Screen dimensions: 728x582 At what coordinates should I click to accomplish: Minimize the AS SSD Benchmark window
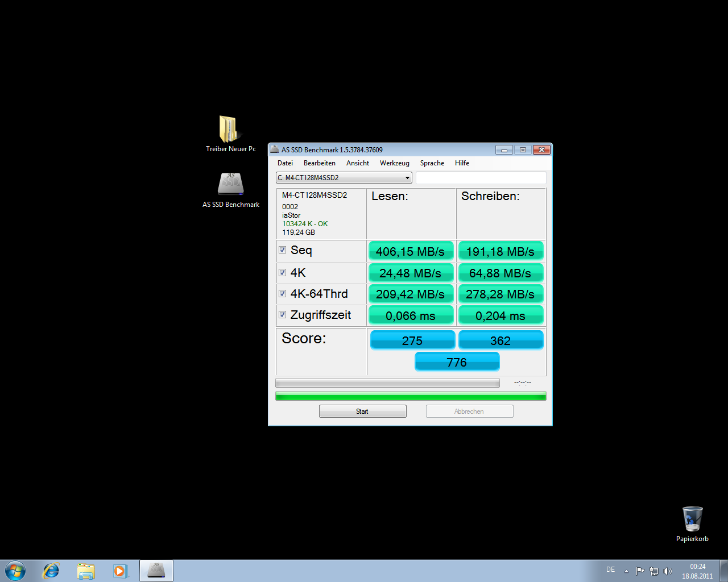coord(504,150)
